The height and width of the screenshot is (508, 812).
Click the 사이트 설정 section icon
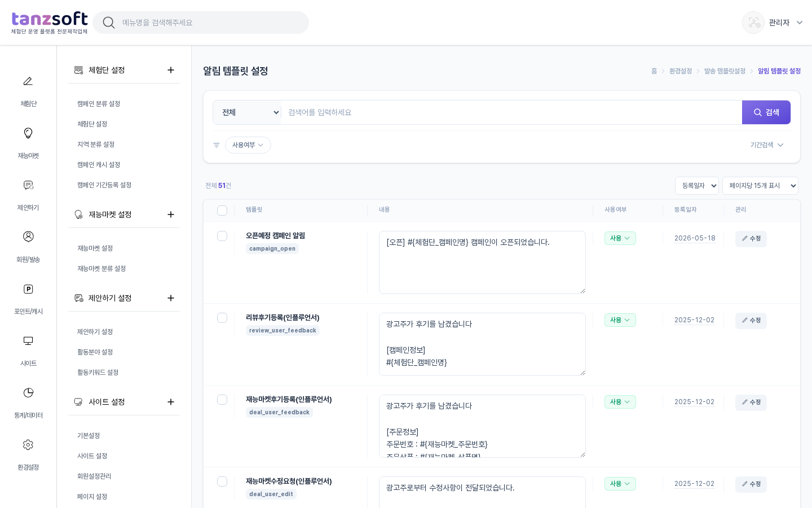(79, 402)
